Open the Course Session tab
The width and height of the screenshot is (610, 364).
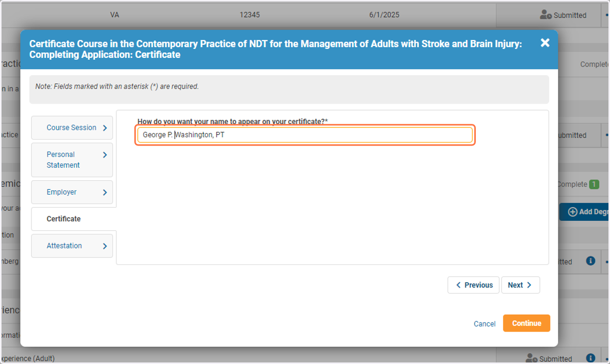(72, 127)
